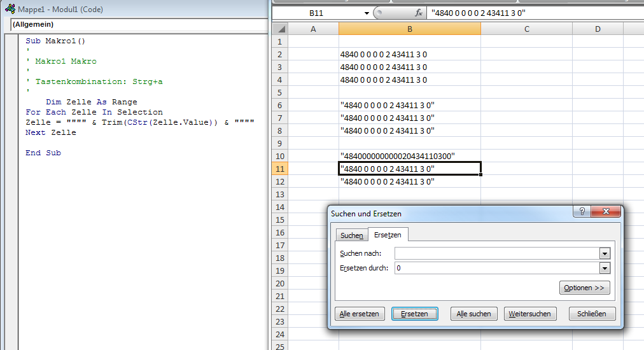Expand the Suchen nach dropdown list
644x350 pixels.
point(605,253)
